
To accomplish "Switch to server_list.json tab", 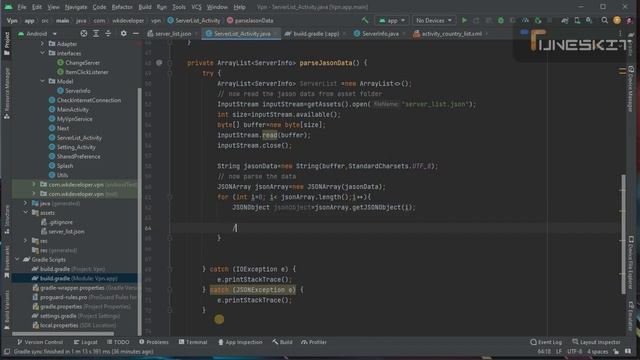I will coord(172,34).
